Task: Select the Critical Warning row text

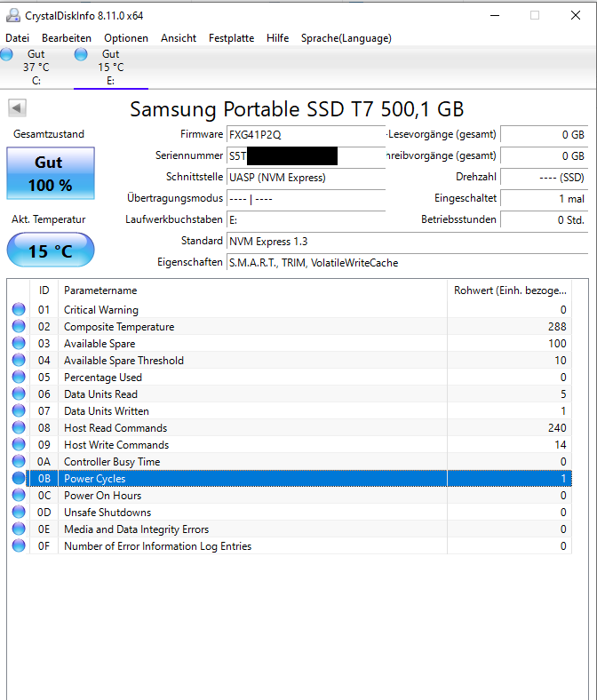Action: (101, 310)
